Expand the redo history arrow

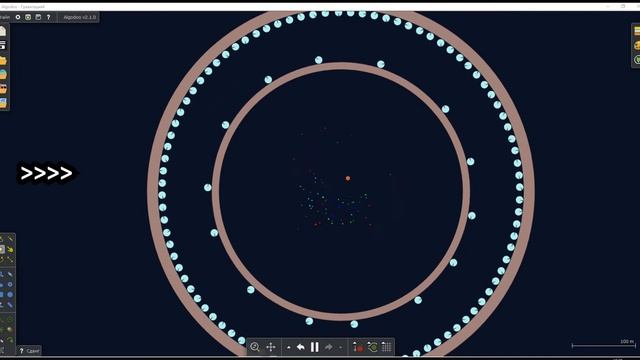click(340, 348)
